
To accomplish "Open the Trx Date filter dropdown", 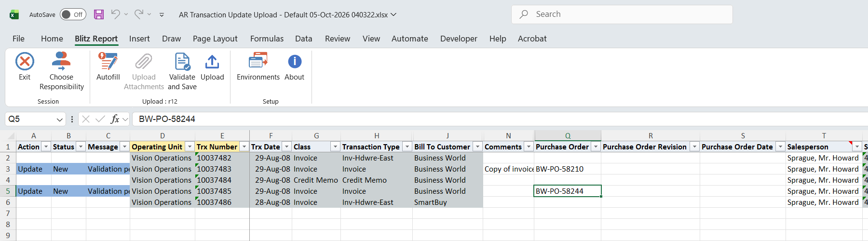I will click(286, 147).
